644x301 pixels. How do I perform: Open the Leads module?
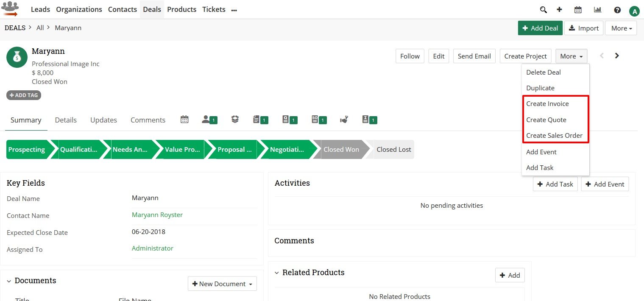pos(40,9)
